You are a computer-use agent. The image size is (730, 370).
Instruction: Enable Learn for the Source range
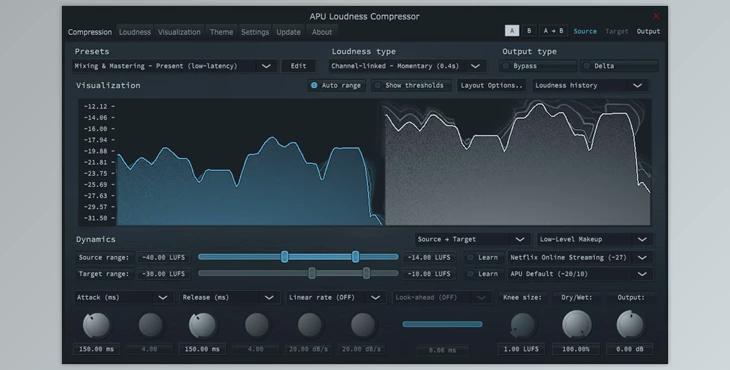tap(483, 257)
